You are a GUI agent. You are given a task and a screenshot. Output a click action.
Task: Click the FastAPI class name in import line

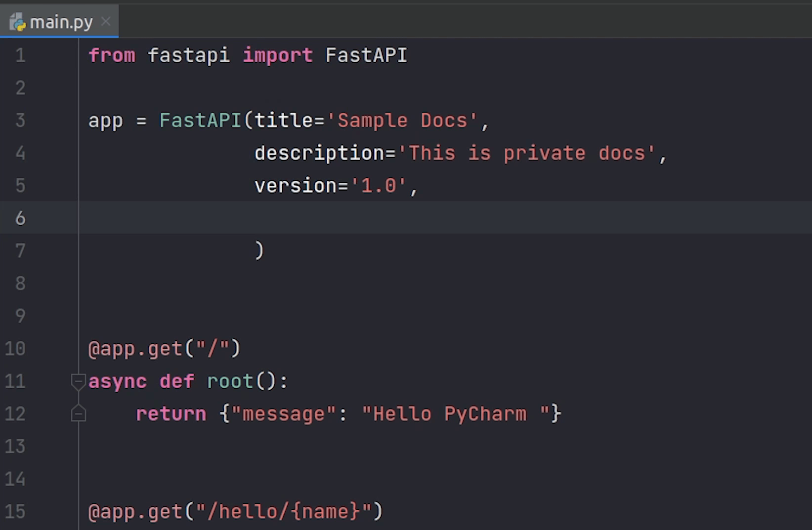pyautogui.click(x=366, y=55)
